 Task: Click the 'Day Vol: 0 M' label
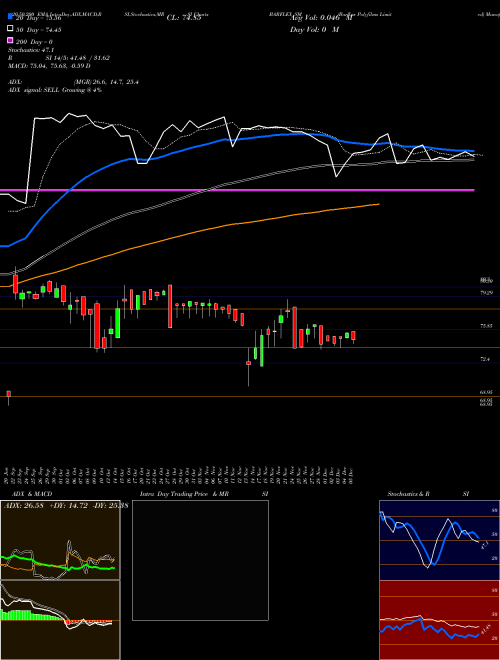314,30
